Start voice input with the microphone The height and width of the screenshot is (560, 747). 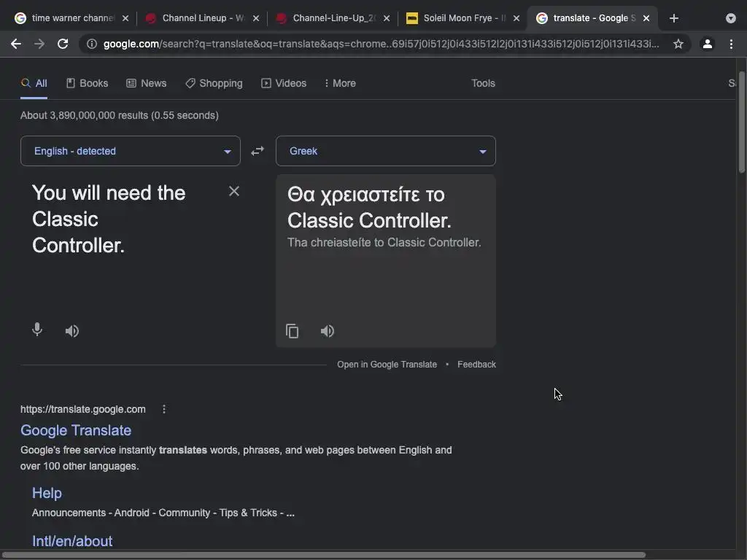click(x=37, y=330)
